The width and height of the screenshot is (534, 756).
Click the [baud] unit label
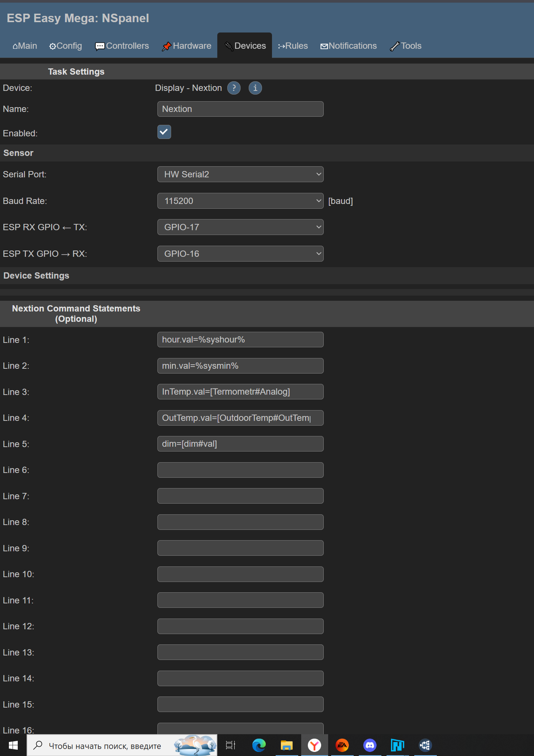point(340,201)
